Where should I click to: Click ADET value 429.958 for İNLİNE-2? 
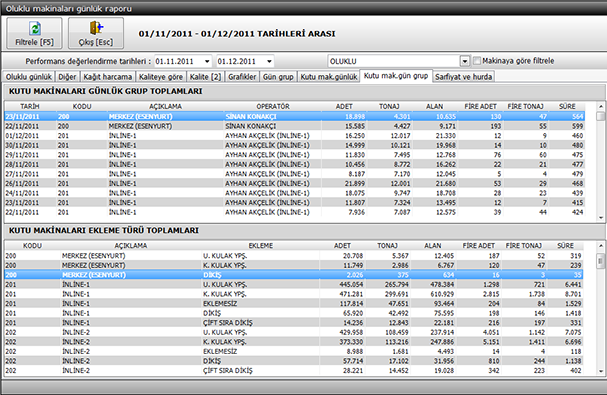click(352, 332)
